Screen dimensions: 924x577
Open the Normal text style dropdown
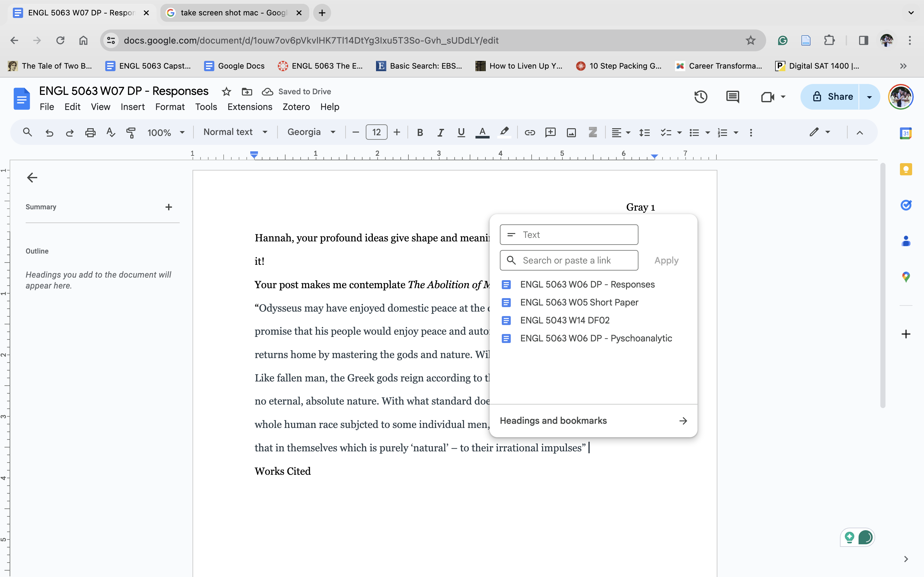click(235, 132)
